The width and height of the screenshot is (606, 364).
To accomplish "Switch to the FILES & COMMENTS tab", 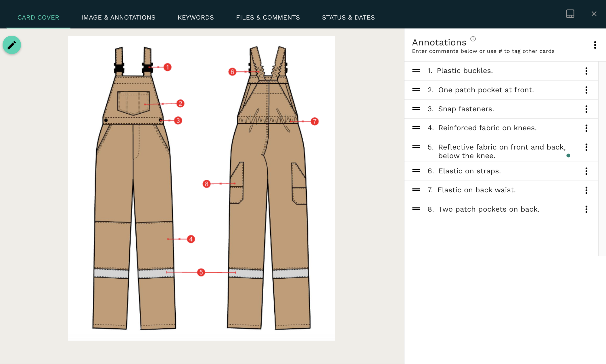I will click(x=268, y=17).
